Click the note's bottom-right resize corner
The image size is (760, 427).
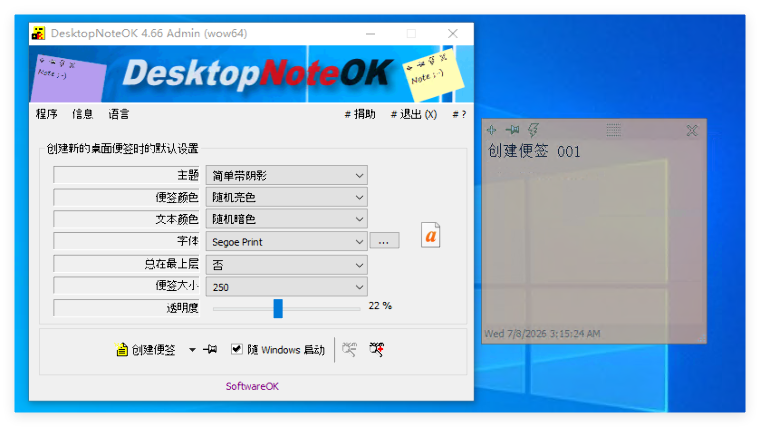pyautogui.click(x=702, y=339)
